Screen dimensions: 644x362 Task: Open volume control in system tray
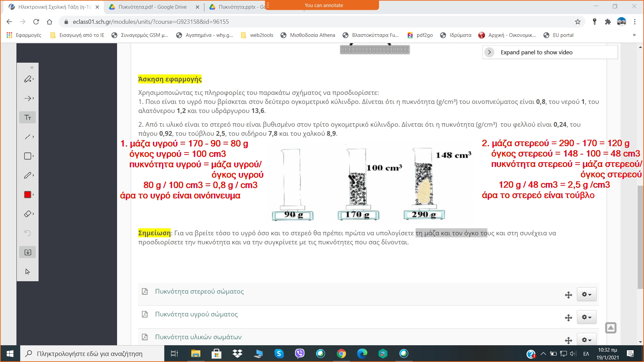[573, 354]
